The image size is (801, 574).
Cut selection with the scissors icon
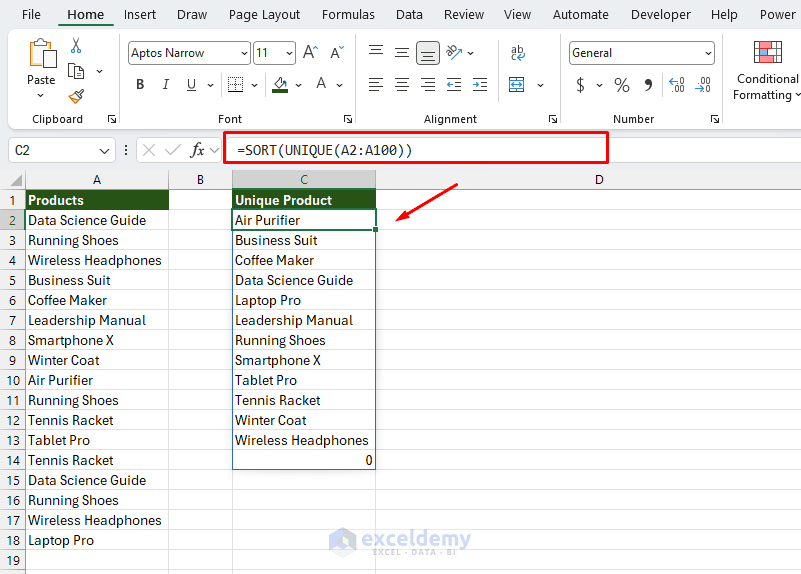[76, 45]
